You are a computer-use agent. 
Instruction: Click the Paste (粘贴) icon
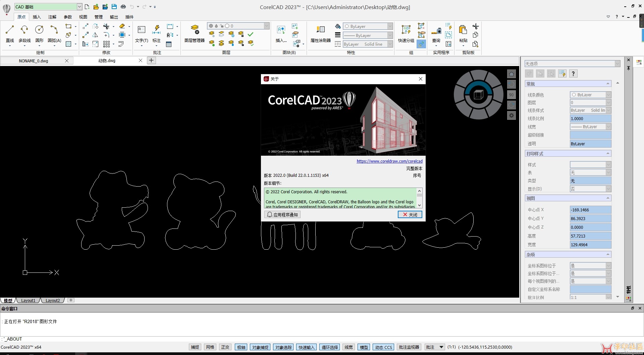[463, 34]
